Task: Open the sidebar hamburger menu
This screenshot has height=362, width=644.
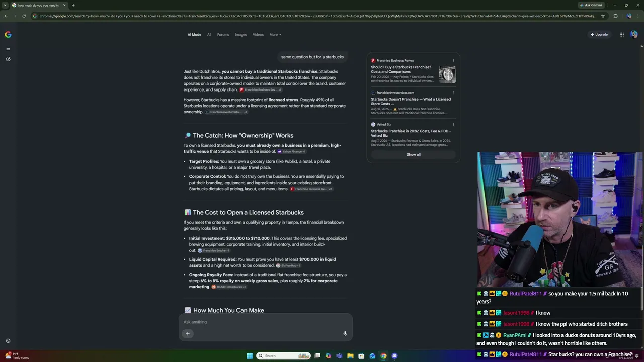Action: coord(8,49)
